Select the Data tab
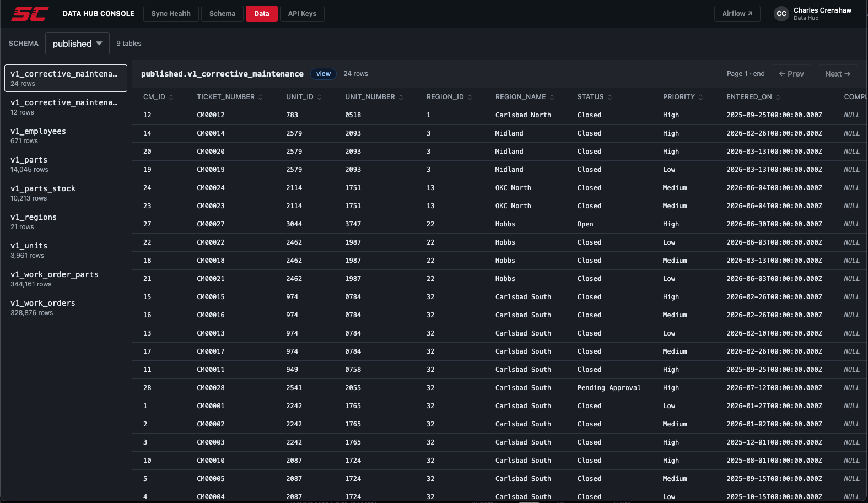The height and width of the screenshot is (503, 868). pos(262,14)
